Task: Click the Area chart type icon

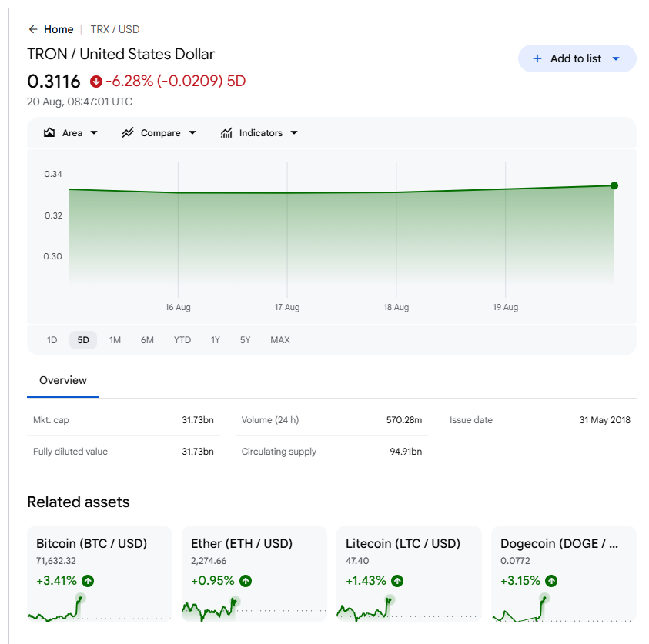Action: 49,133
